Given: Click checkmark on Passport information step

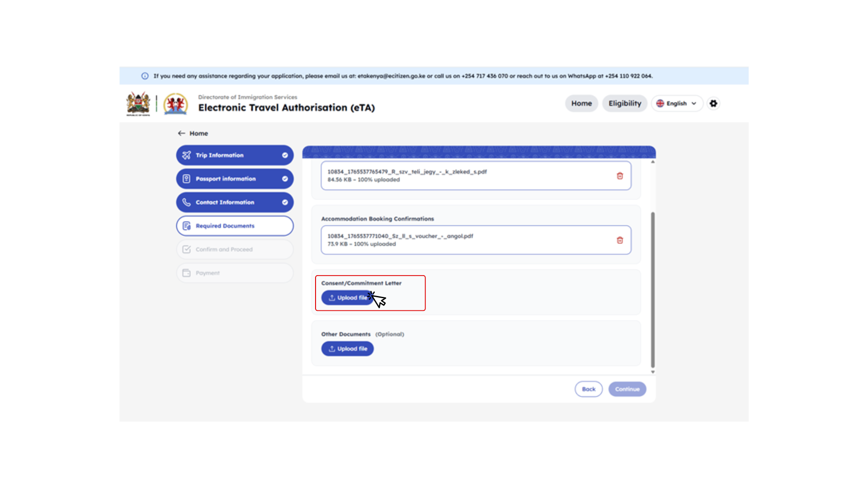Looking at the screenshot, I should click(285, 179).
